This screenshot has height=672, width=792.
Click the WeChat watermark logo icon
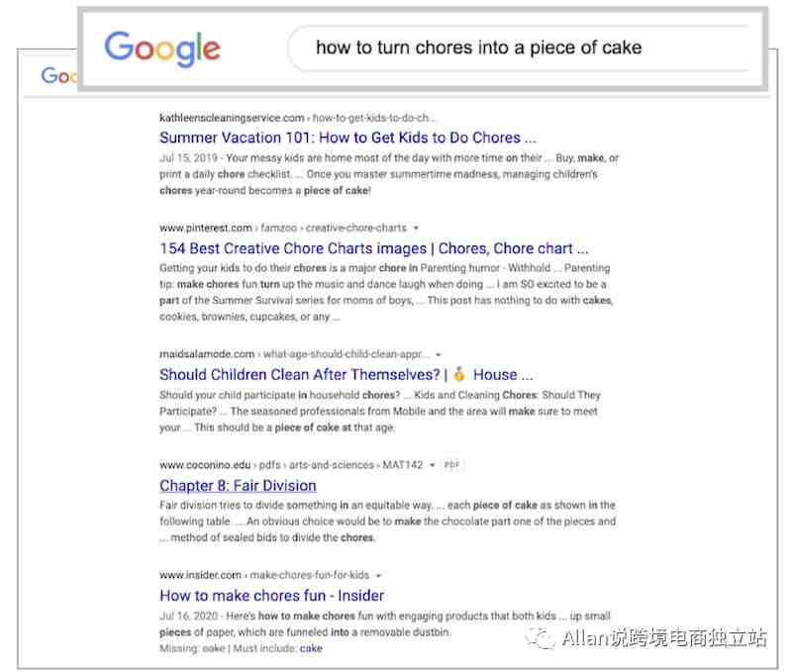pos(541,638)
